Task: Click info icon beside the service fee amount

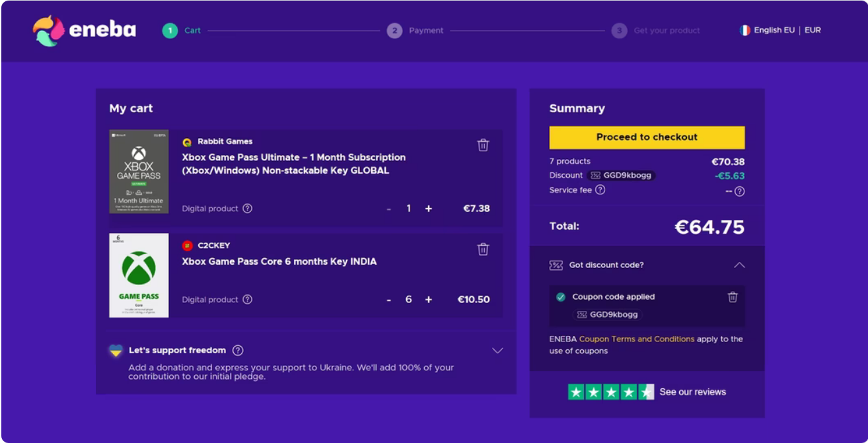Action: 739,191
